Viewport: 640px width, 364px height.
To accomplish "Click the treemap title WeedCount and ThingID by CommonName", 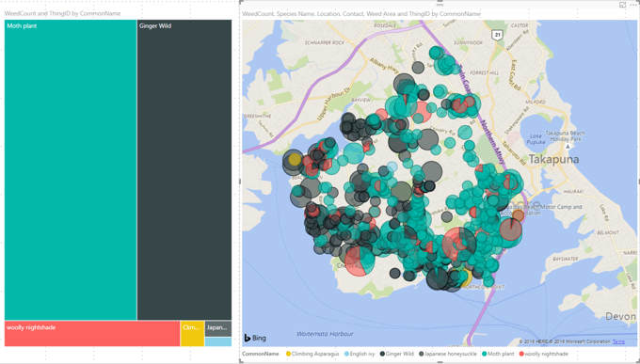I will click(x=62, y=13).
